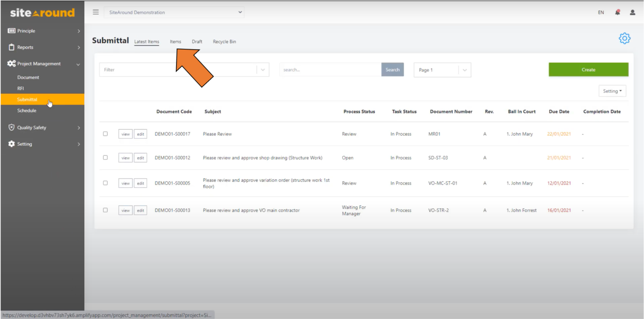Viewport: 644px width, 319px height.
Task: Open Document in the sidebar
Action: coord(28,78)
